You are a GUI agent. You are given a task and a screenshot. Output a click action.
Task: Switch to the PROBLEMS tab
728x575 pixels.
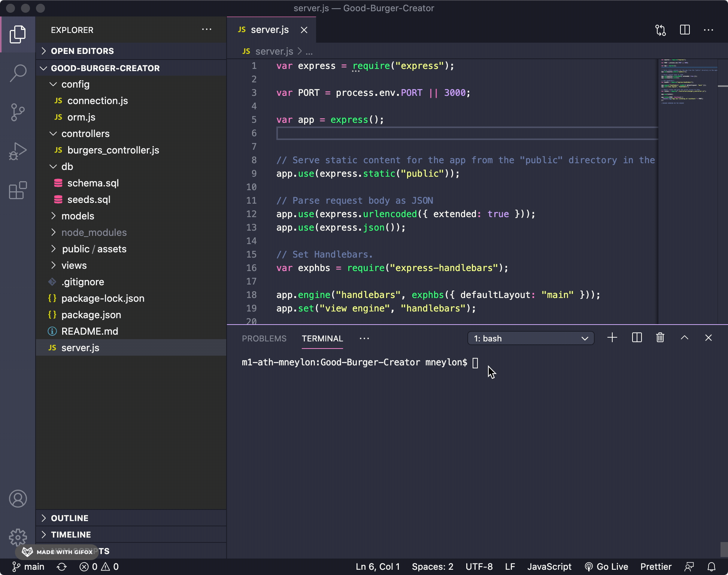click(264, 338)
